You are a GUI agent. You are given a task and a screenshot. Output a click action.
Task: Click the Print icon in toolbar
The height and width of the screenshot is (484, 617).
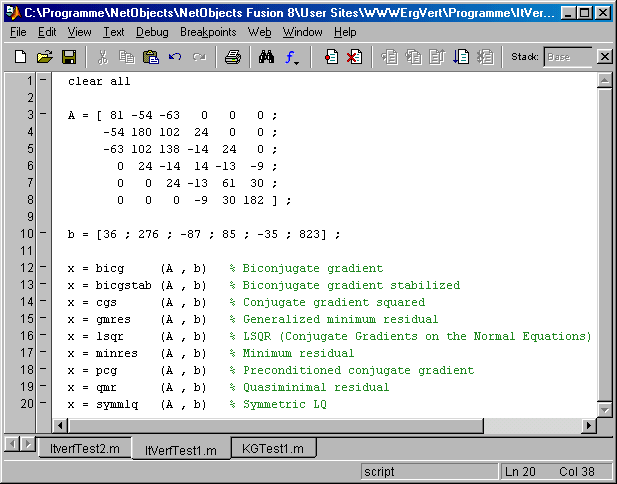tap(233, 57)
